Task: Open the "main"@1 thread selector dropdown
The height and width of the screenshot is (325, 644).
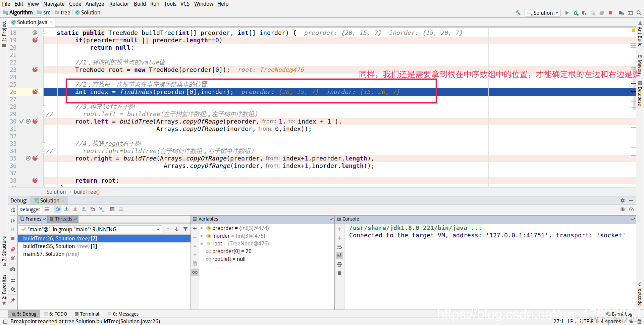Action: coord(91,229)
